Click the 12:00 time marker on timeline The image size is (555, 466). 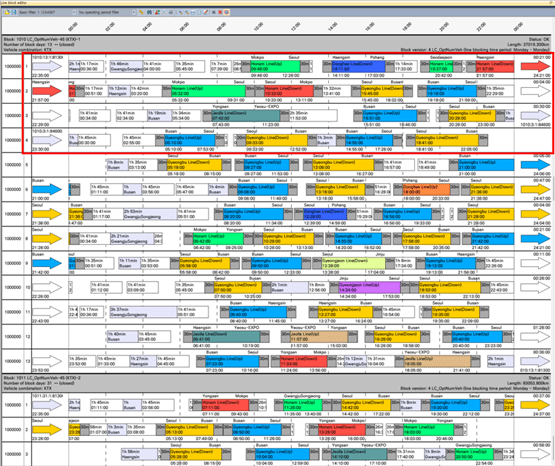tap(295, 27)
